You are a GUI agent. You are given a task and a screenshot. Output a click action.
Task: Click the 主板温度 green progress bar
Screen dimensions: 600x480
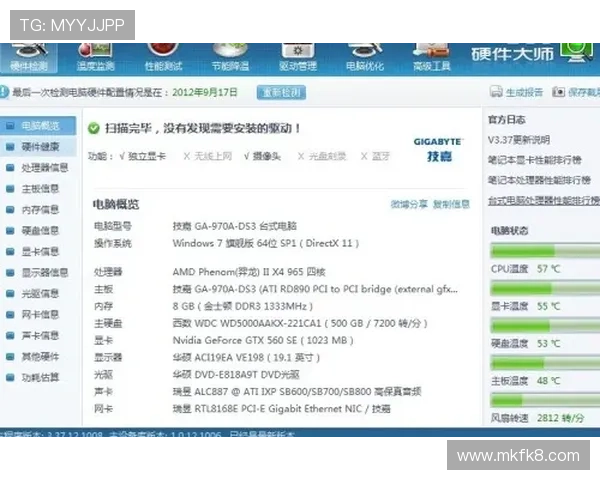point(545,362)
